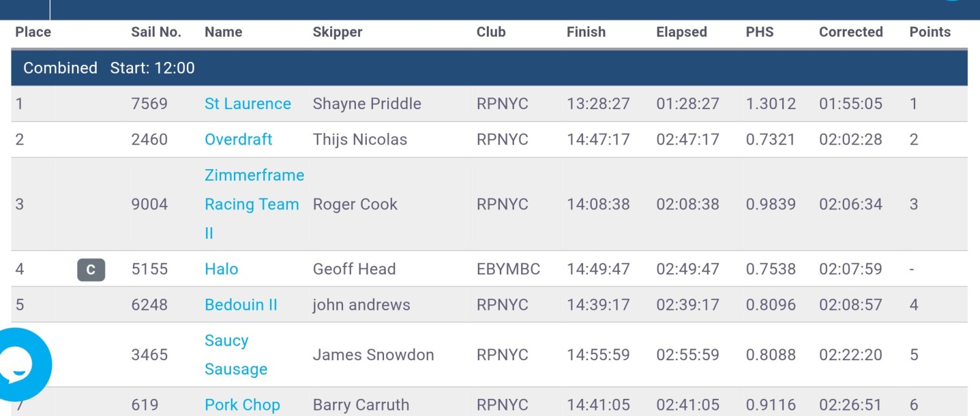Click the Sail No. column header
Viewport: 980px width, 416px height.
pos(156,32)
